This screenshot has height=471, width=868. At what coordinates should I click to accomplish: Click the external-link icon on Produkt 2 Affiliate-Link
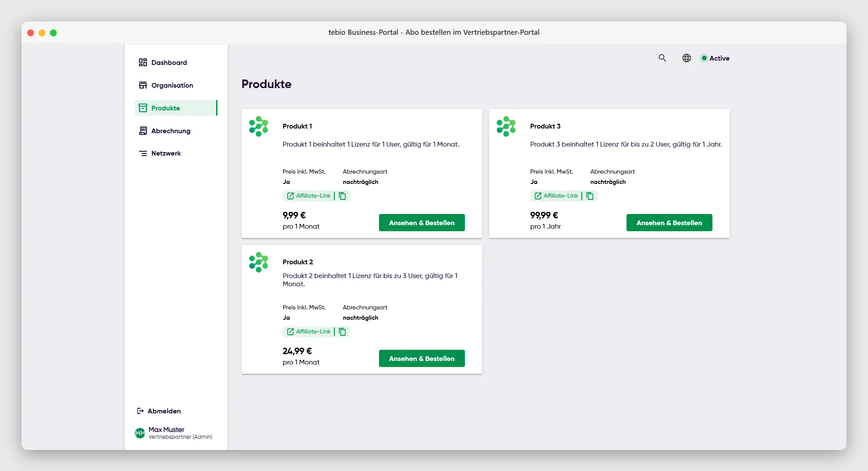(290, 332)
